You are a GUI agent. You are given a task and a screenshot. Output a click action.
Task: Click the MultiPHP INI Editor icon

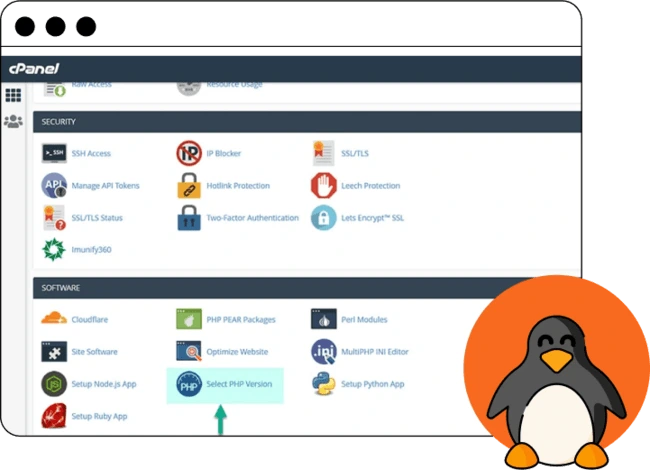pos(323,351)
